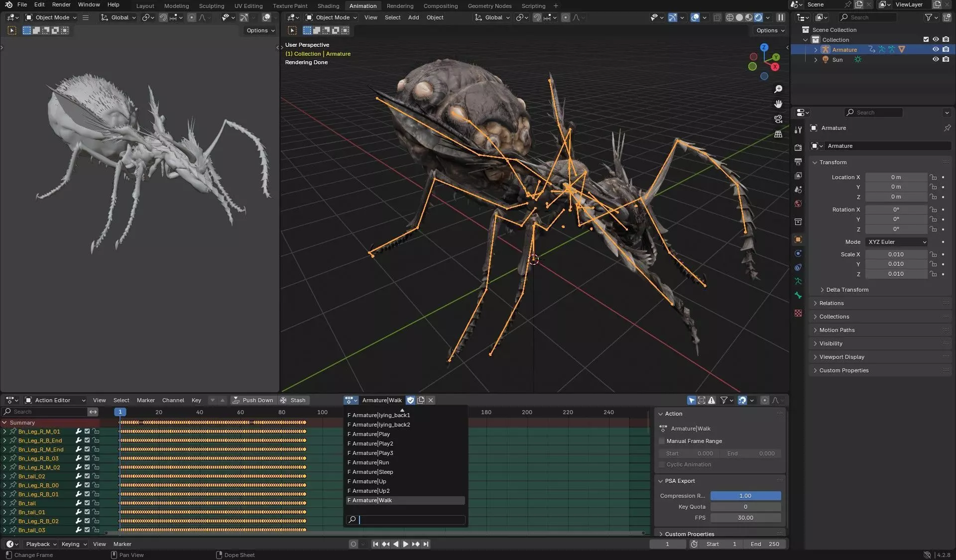Expand the Armature item in outliner
Viewport: 956px width, 560px height.
point(816,49)
